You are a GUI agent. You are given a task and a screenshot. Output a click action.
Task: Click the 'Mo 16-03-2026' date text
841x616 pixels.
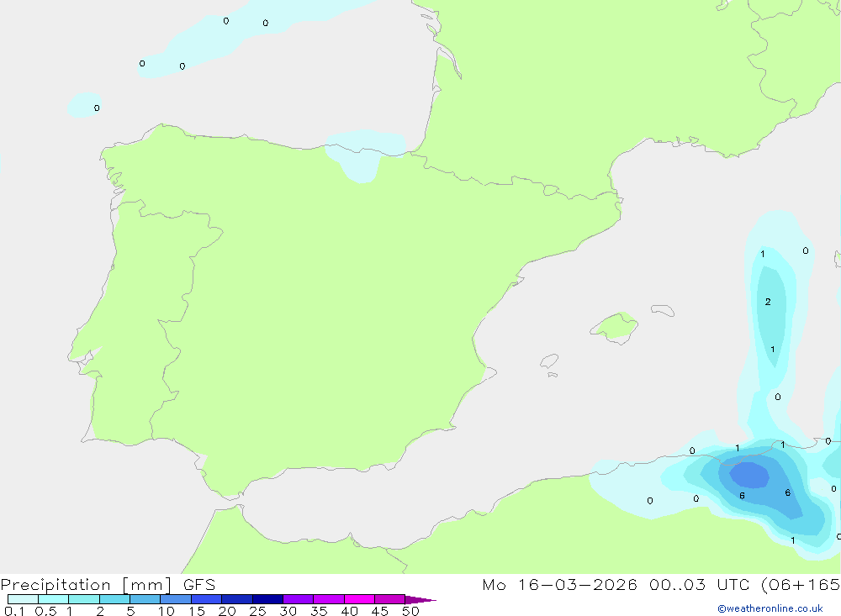[559, 585]
